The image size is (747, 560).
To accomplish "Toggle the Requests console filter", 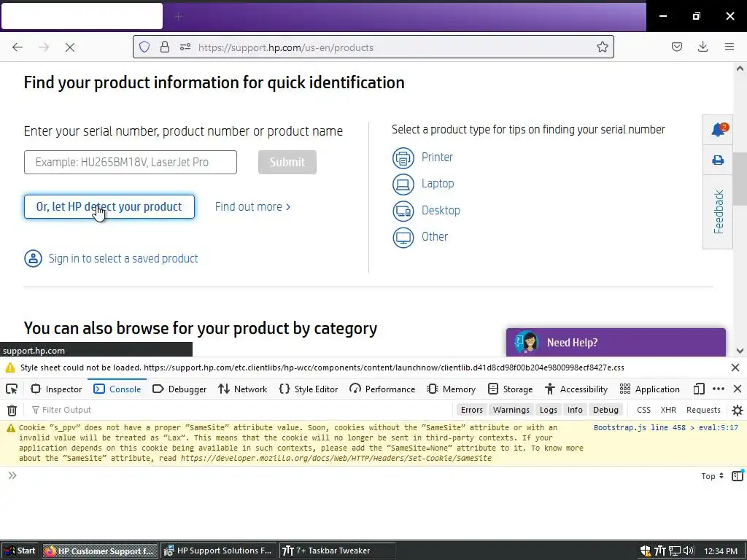I will click(703, 410).
